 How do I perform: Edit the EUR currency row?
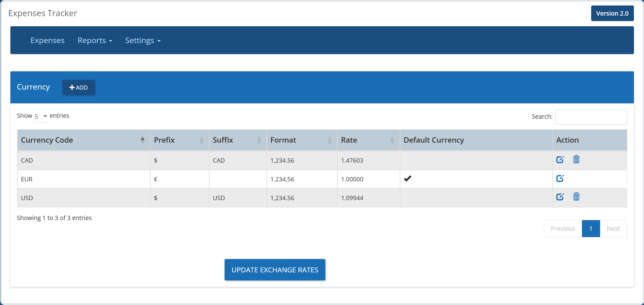click(x=560, y=178)
